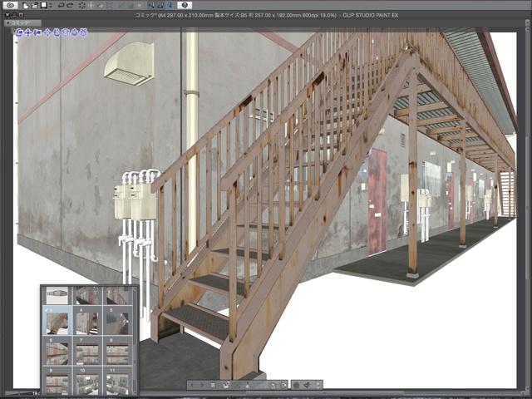Click the Fill bucket icon in command bar
Viewport: 532px width, 399px height.
pyautogui.click(x=100, y=6)
